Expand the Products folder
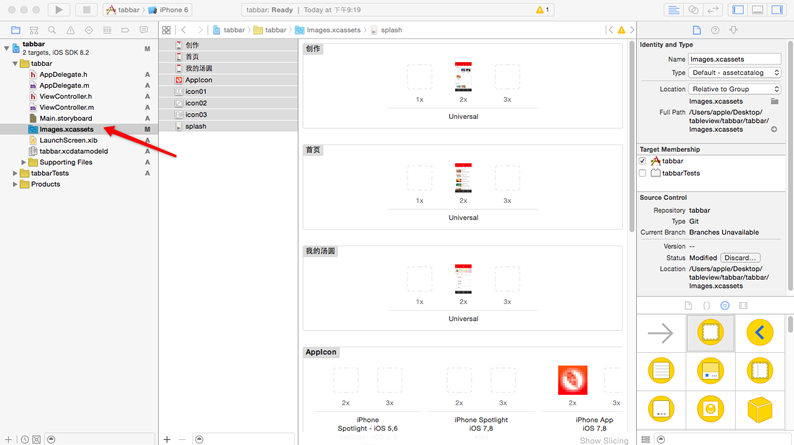Screen dimensions: 794x445 (x=15, y=184)
